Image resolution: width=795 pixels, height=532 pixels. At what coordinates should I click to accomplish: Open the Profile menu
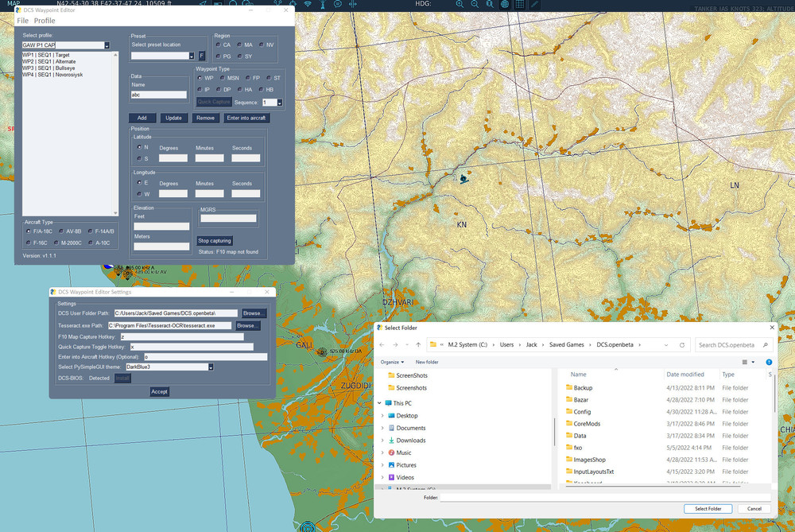pos(45,21)
